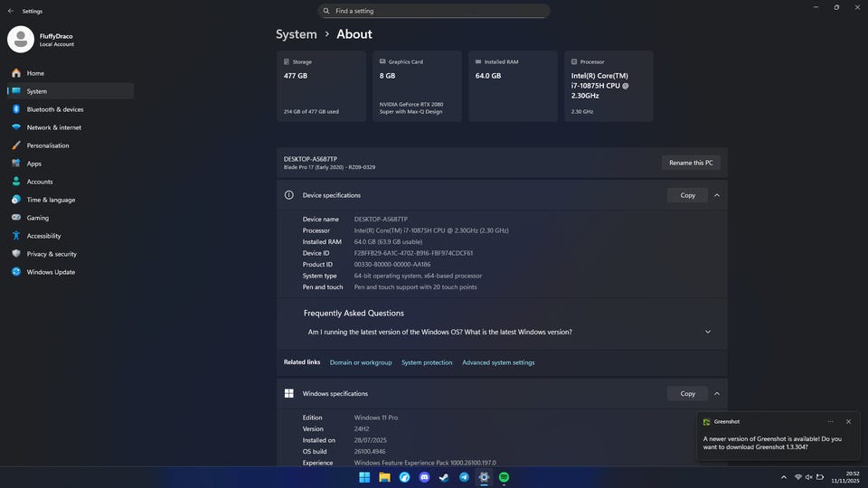Click the Privacy & security shield icon
Screen dimensions: 868x488
coord(16,254)
